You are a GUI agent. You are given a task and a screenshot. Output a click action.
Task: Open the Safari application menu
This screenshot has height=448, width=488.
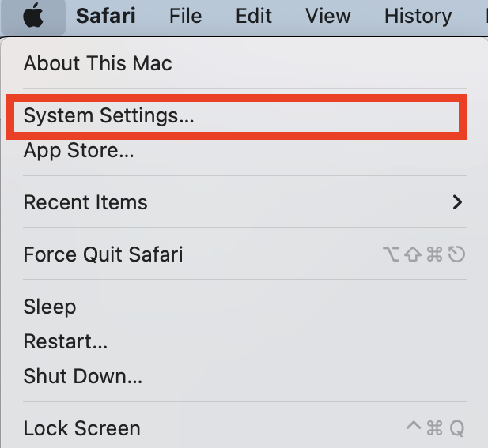click(x=106, y=16)
